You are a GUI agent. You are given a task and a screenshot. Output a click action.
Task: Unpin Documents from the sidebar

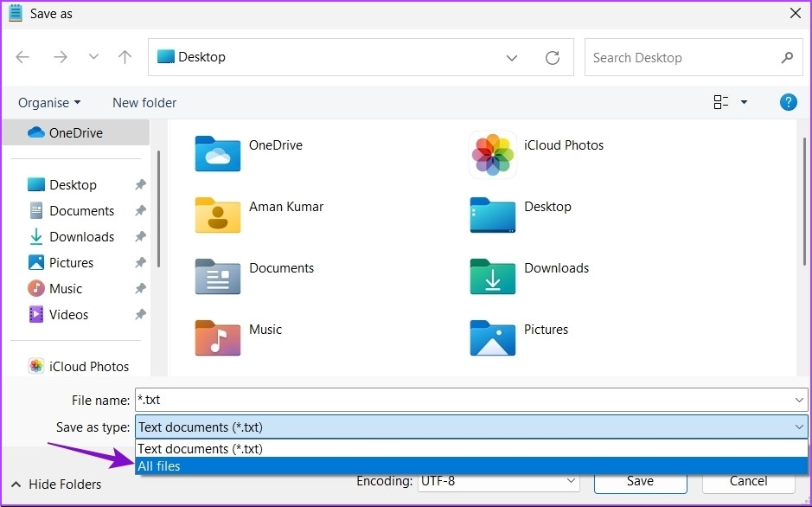pos(140,210)
